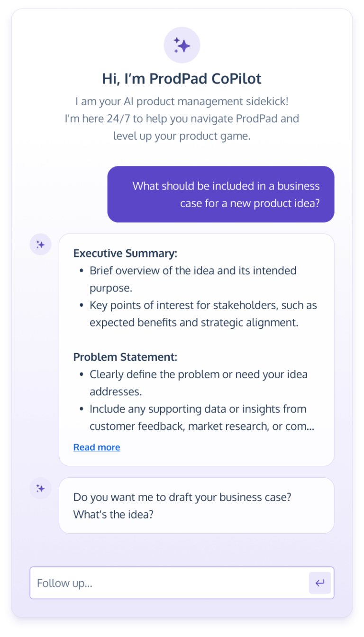
Task: Click the CoPilot avatar beside the draft offer message
Action: [40, 488]
